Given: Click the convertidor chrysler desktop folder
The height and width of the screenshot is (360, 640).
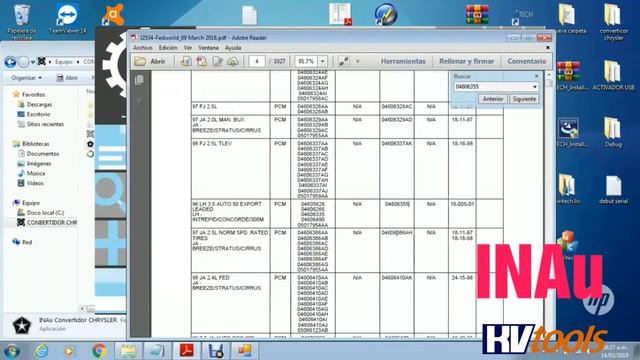Looking at the screenshot, I should 613,22.
